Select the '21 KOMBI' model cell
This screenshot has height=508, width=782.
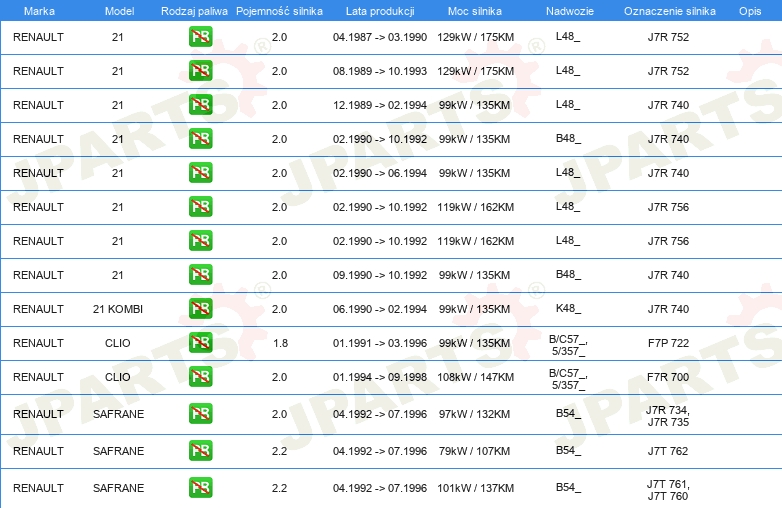(118, 309)
